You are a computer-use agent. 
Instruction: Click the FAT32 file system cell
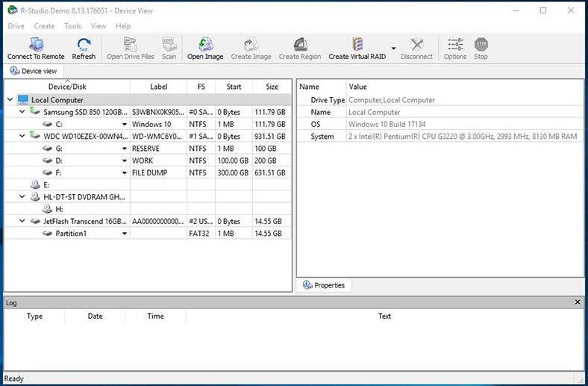click(x=199, y=234)
